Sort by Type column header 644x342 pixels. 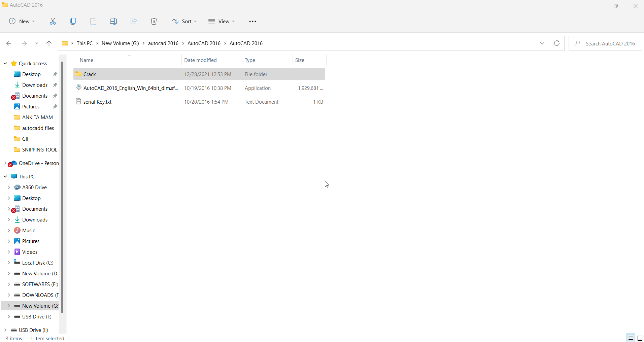[267, 60]
